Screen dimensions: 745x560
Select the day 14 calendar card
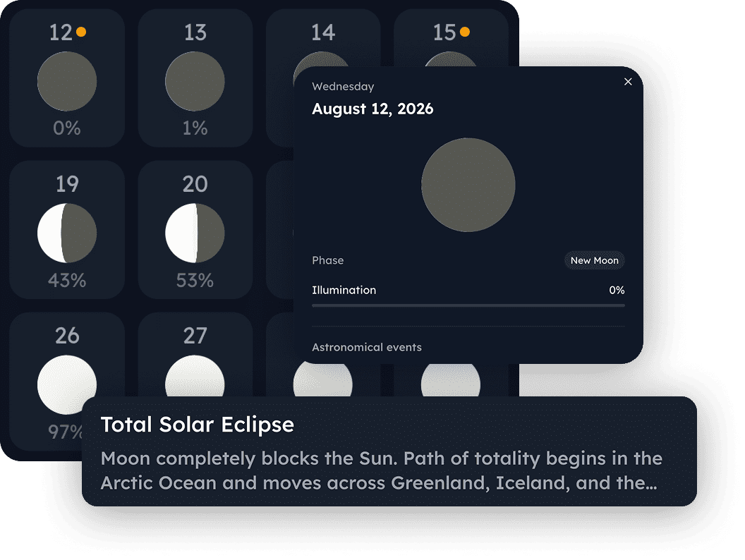click(323, 38)
